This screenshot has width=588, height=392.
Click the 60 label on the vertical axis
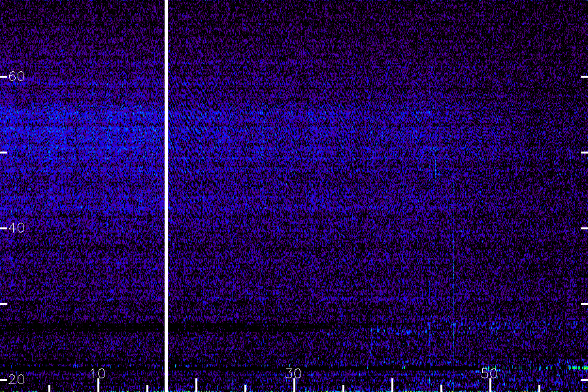[16, 76]
